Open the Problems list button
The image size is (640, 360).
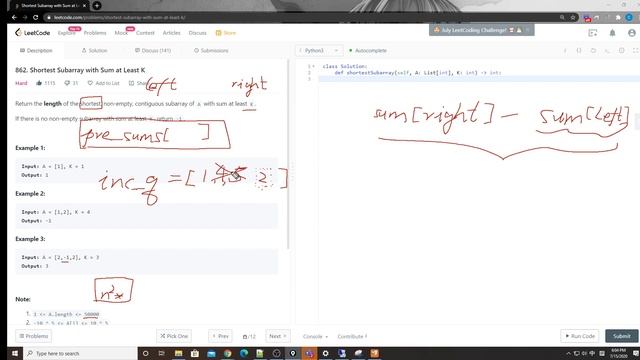point(33,336)
